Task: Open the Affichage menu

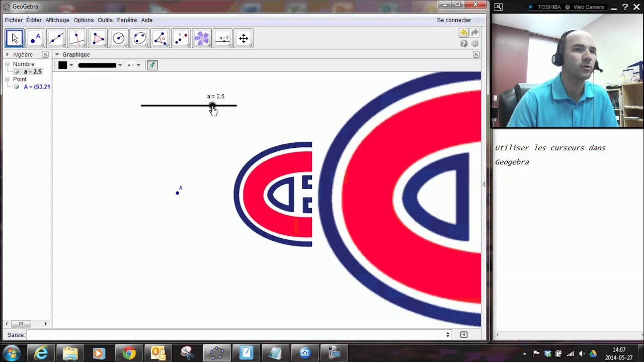Action: pos(57,20)
